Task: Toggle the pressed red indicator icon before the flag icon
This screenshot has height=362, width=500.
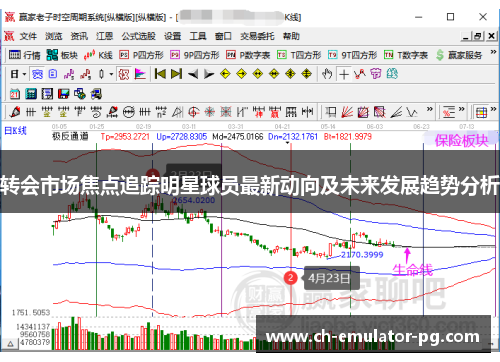Action: [x=124, y=74]
